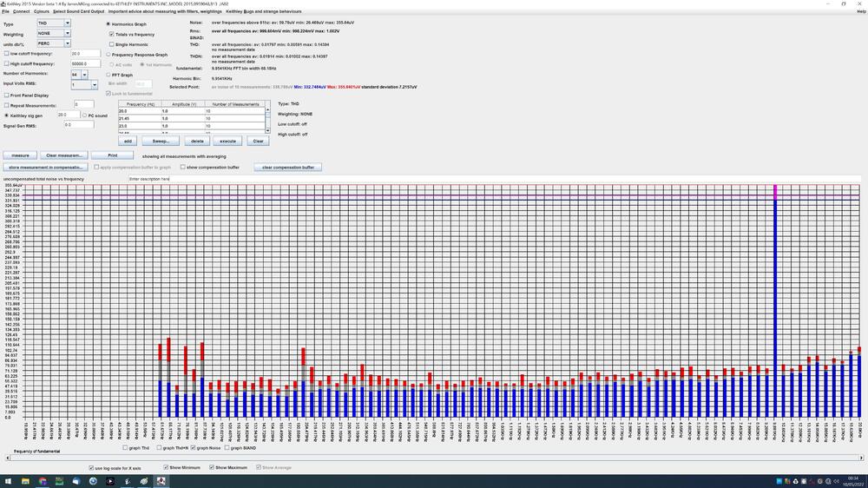Enable the Front Panel Display checkbox

[7, 95]
